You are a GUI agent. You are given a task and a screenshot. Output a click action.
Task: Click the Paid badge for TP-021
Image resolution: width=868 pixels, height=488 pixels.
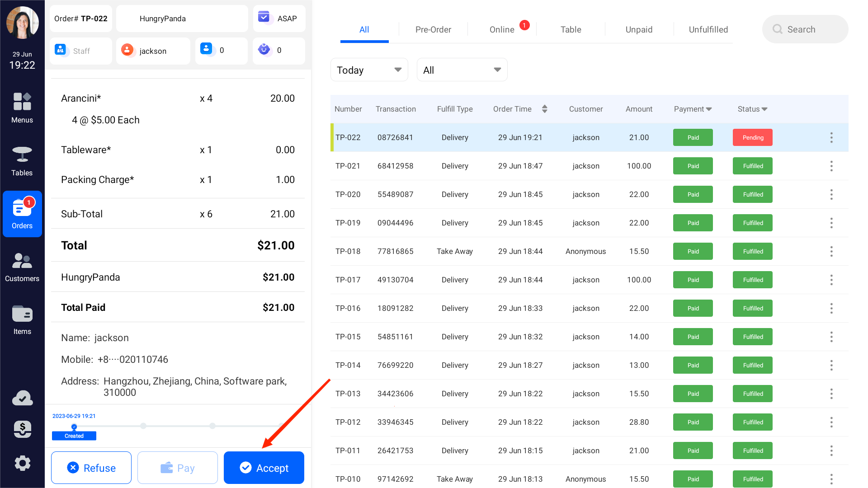pyautogui.click(x=693, y=166)
